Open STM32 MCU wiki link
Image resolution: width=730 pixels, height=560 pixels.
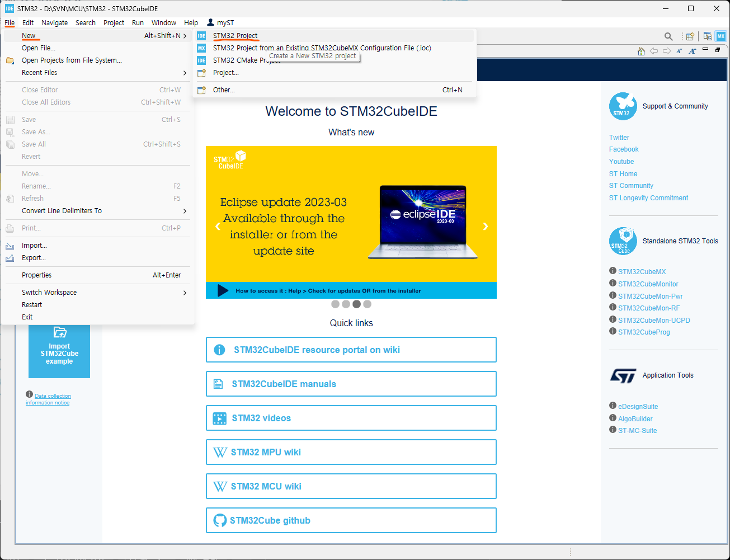[351, 486]
